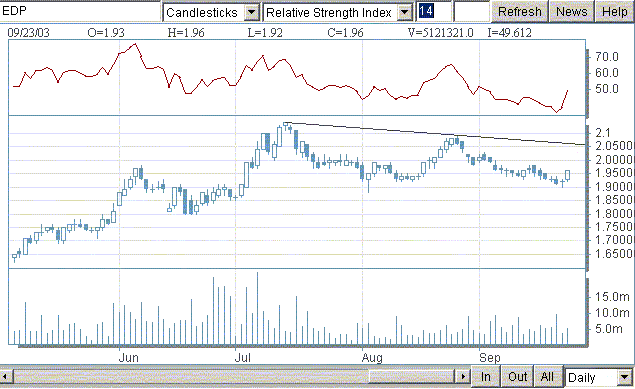This screenshot has width=635, height=389.
Task: Click the 2.0000 price axis label
Action: (x=614, y=159)
